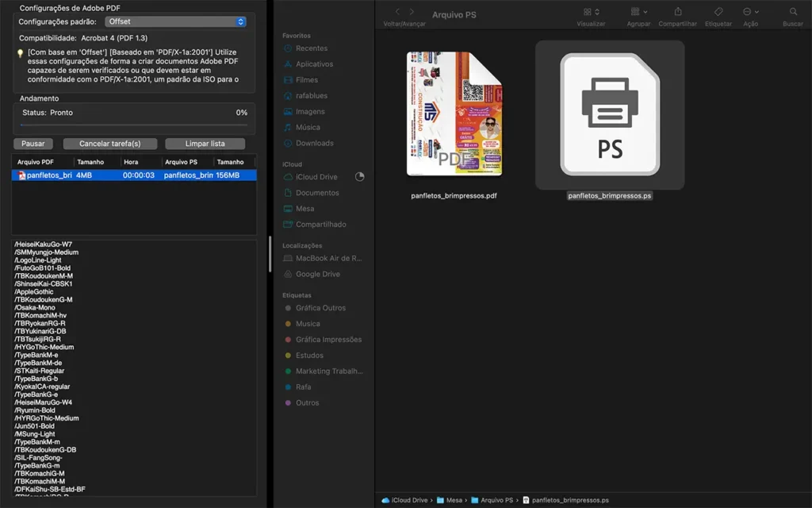
Task: Open the Agrupar grouping menu
Action: [x=638, y=11]
